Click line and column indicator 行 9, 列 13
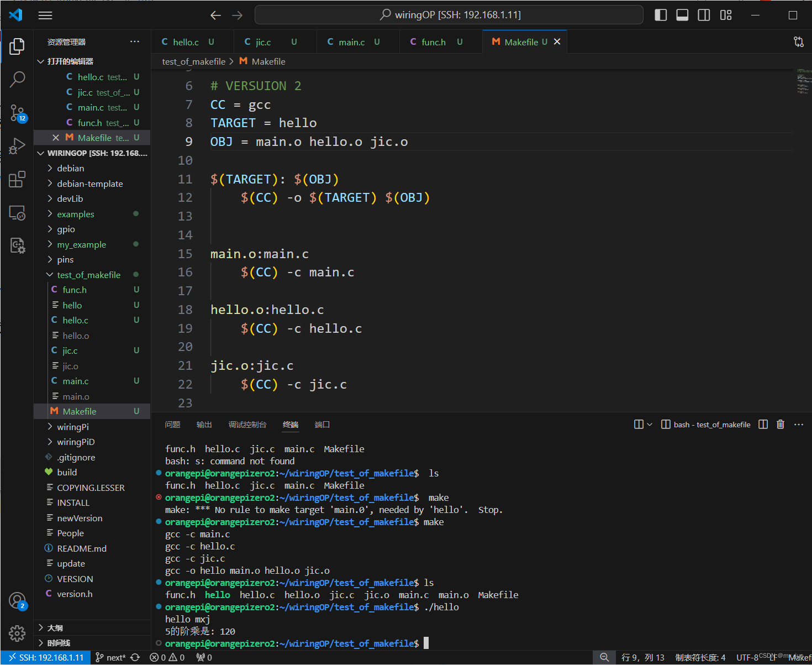 643,657
